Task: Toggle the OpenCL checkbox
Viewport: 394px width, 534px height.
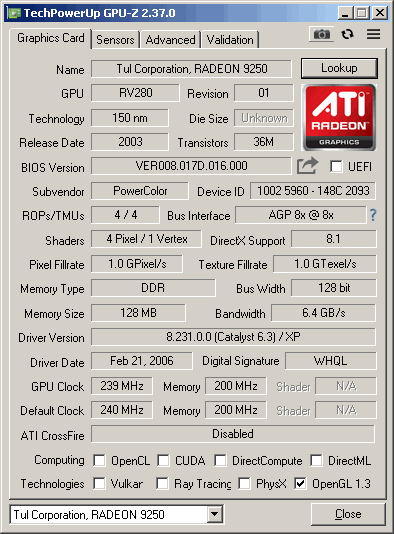Action: 99,460
